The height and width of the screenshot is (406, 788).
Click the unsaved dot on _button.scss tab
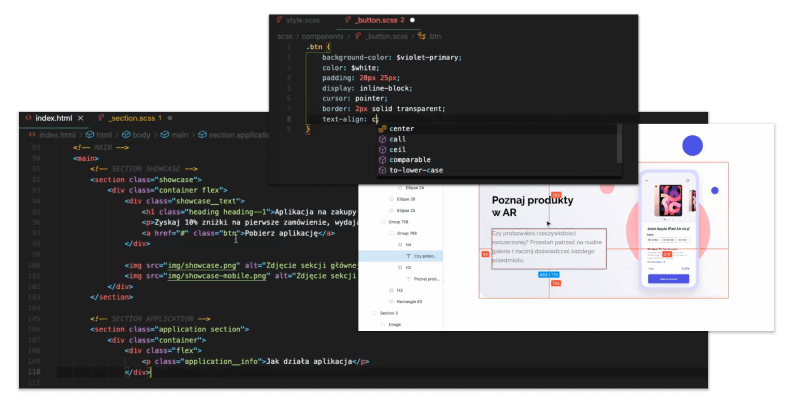(413, 20)
